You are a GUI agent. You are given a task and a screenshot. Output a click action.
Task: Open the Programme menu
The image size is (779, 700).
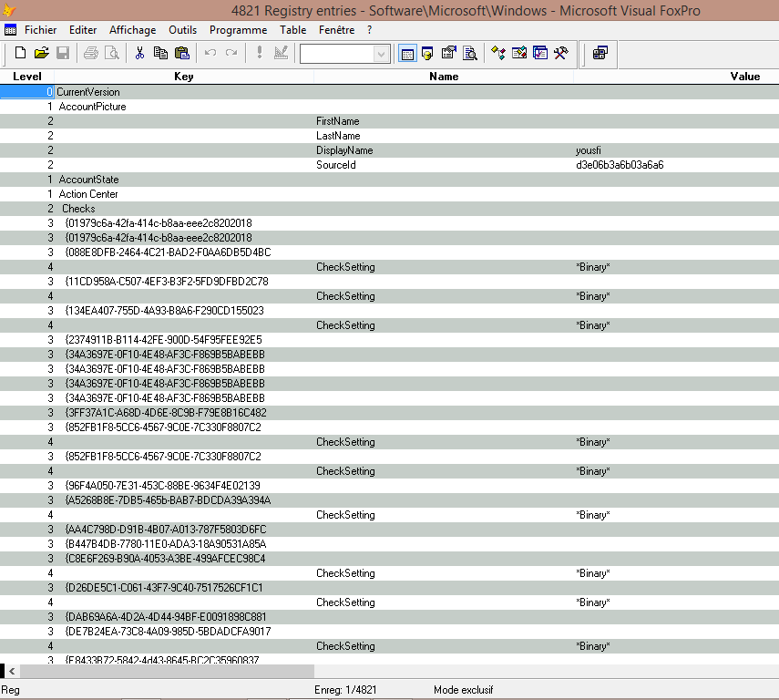(x=238, y=29)
